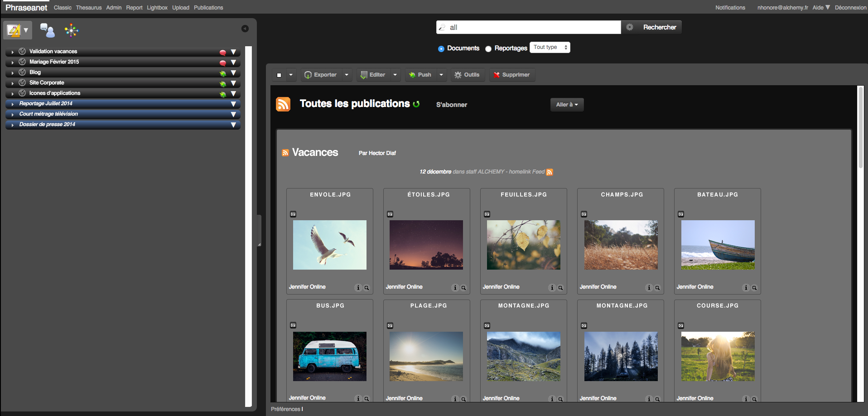Refresh the publications list icon
Screen dimensions: 868x416
[x=416, y=104]
